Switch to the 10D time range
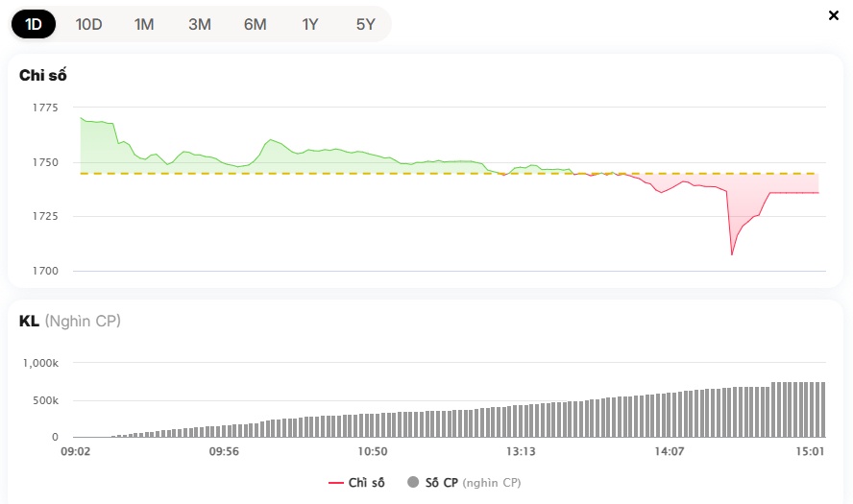The height and width of the screenshot is (504, 853). coord(88,24)
